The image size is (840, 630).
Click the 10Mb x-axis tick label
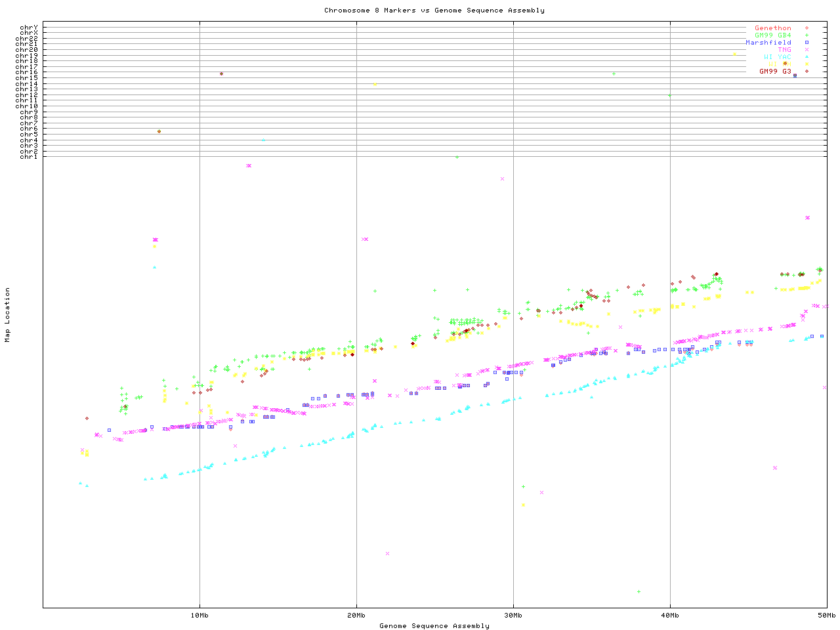coord(199,615)
